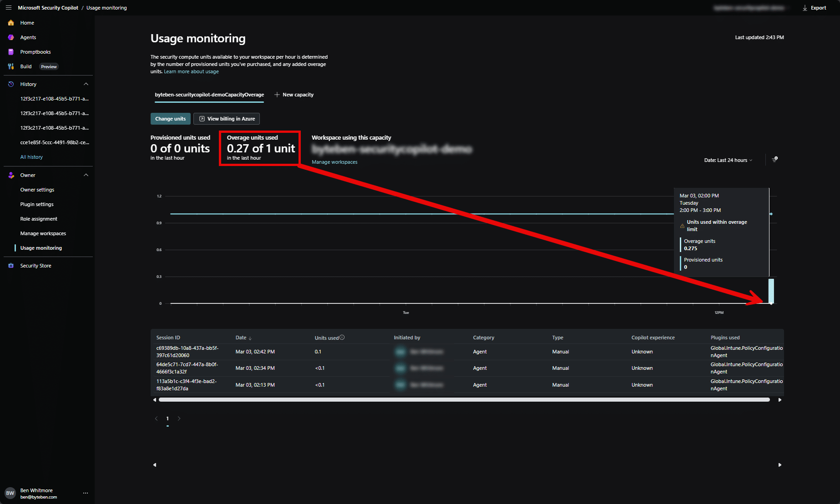
Task: Collapse the Owner section
Action: [86, 175]
